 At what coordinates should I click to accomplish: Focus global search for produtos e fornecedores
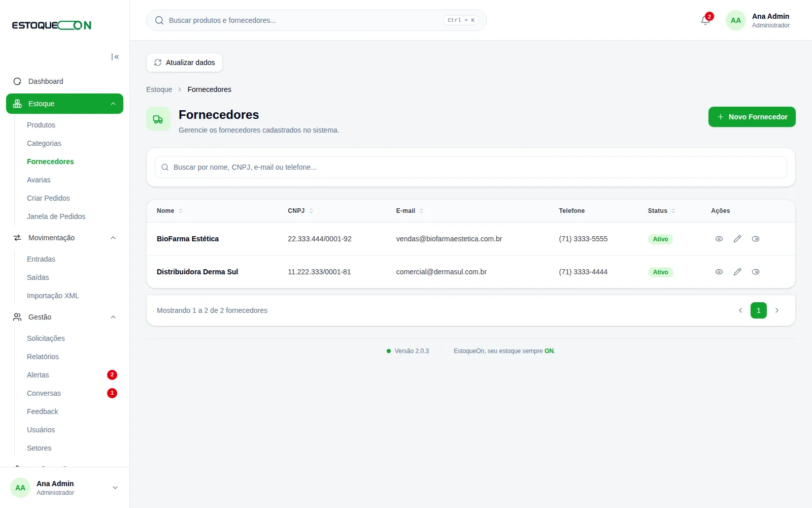[317, 20]
